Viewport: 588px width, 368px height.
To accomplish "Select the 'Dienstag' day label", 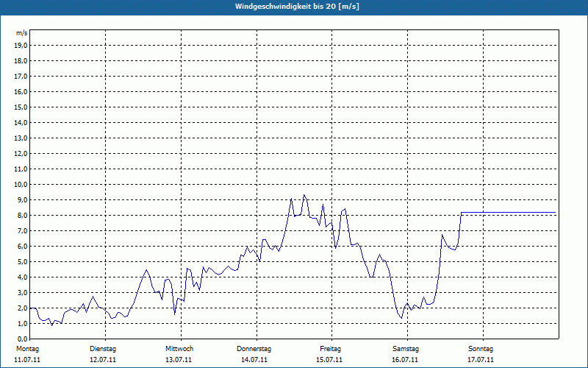I will click(x=103, y=349).
